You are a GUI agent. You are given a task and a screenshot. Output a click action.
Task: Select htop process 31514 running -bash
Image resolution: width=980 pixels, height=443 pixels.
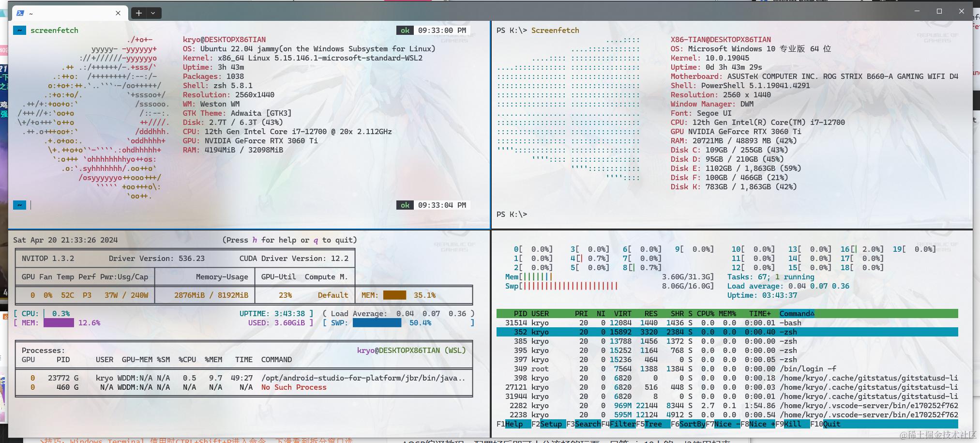tap(727, 323)
